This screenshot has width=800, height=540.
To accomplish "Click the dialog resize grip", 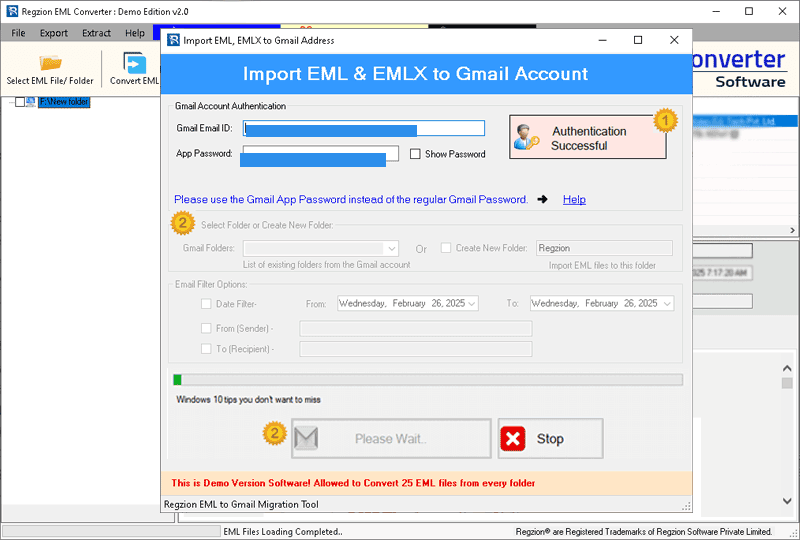I will pyautogui.click(x=687, y=506).
